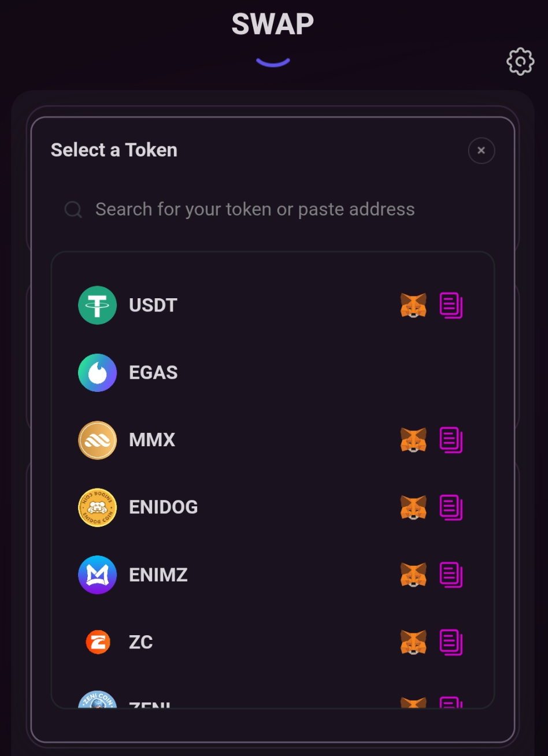Viewport: 548px width, 756px height.
Task: Add USDT to MetaMask via fox icon
Action: (x=413, y=305)
